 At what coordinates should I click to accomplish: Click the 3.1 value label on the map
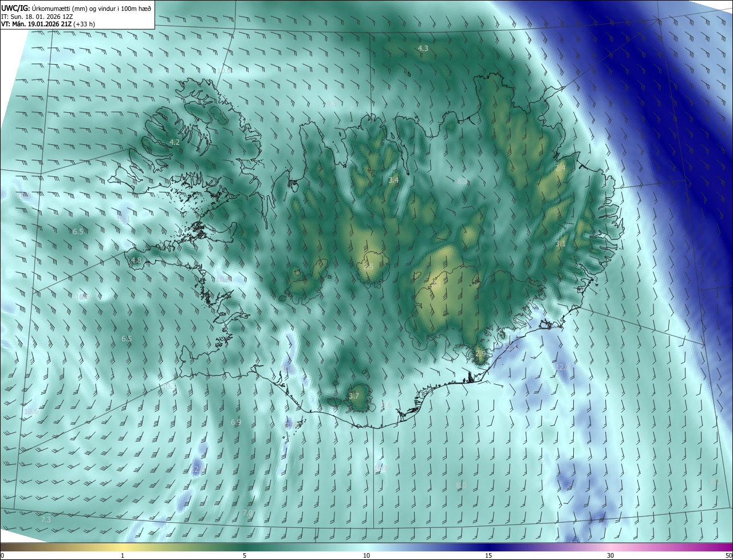560,244
